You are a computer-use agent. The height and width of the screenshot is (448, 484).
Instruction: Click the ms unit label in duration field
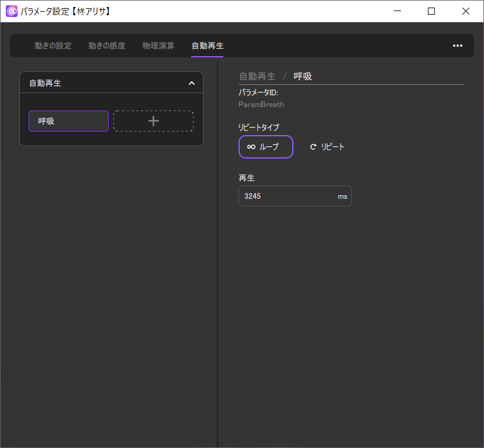pos(343,197)
